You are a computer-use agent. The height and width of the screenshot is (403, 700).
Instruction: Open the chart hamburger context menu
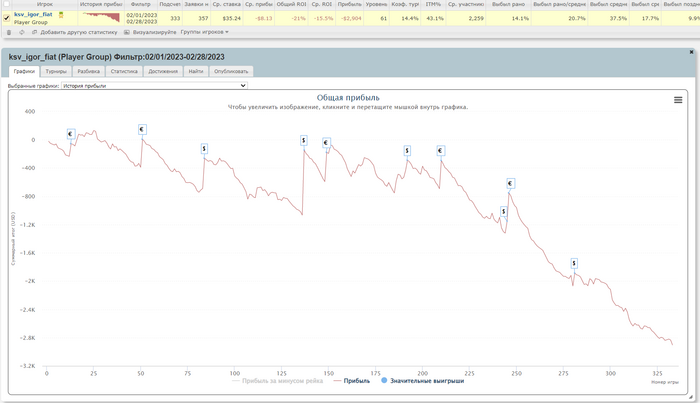678,100
